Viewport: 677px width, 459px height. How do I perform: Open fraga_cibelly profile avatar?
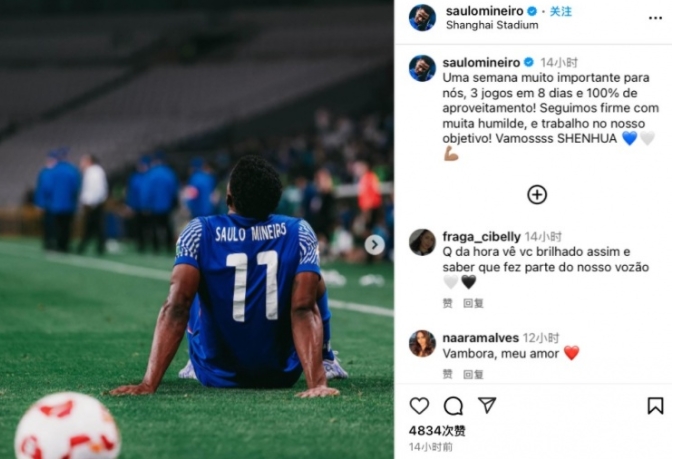click(x=422, y=242)
